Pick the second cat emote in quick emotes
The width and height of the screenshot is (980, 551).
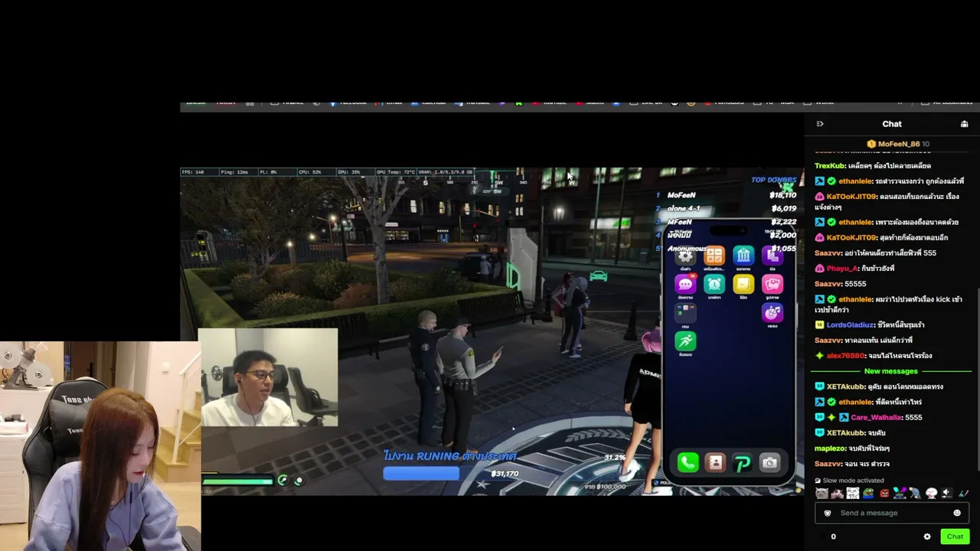(x=837, y=494)
